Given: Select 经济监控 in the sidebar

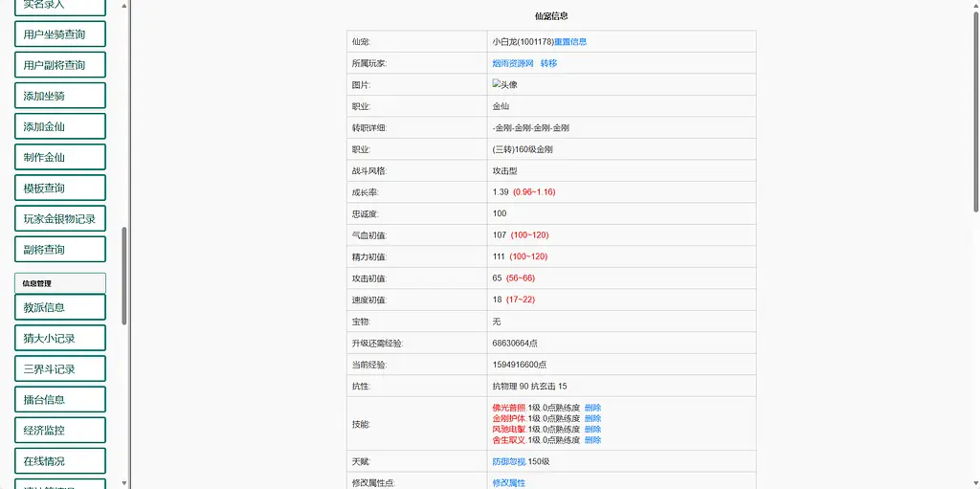Looking at the screenshot, I should click(x=60, y=430).
